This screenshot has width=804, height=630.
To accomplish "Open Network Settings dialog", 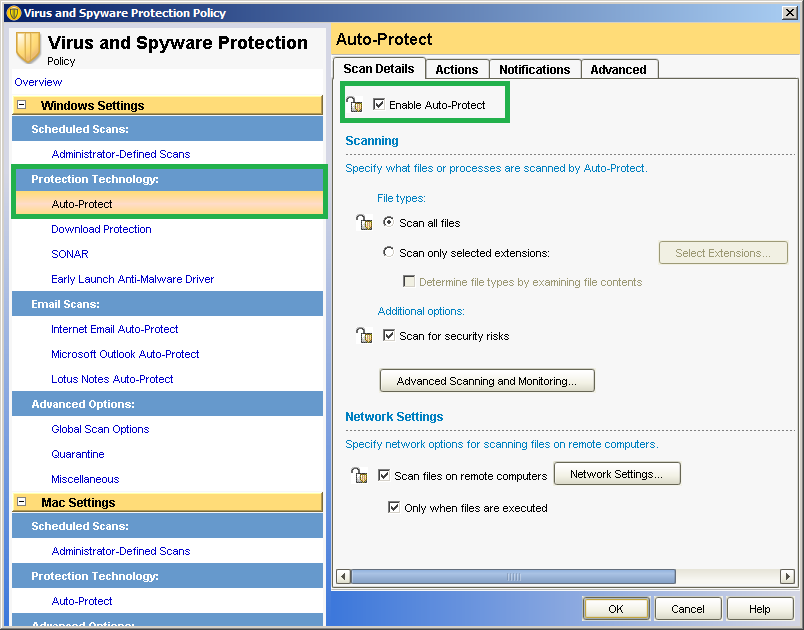I will (x=617, y=473).
